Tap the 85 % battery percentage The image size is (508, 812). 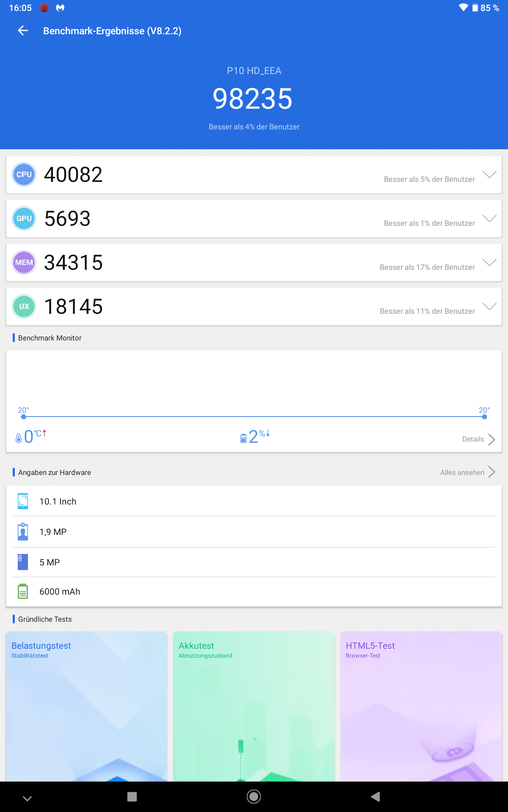490,8
